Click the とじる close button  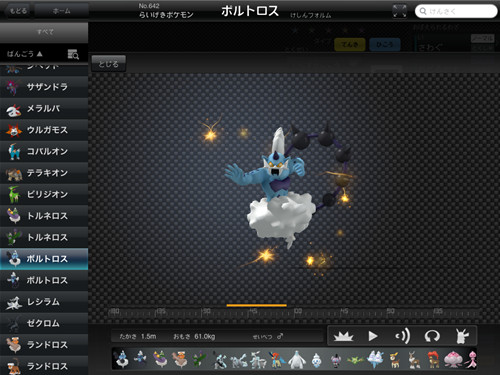point(108,64)
